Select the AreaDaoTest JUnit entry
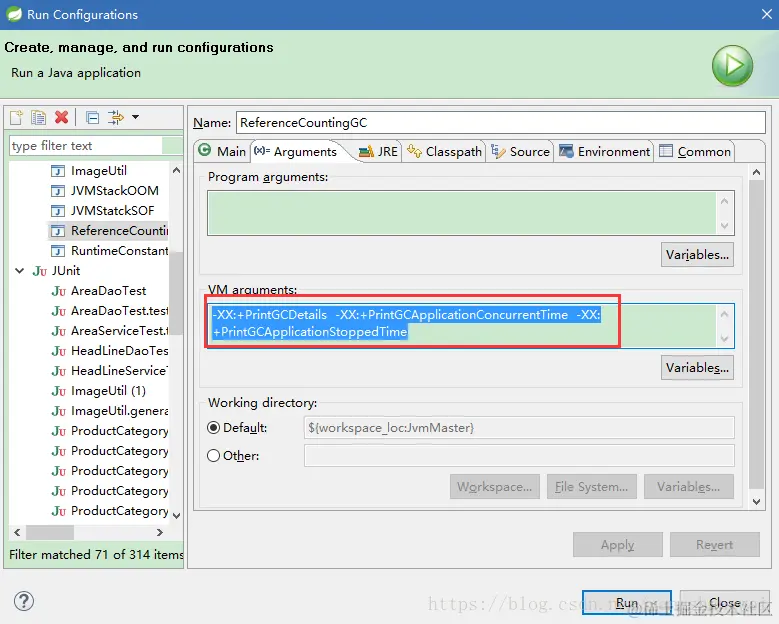779x624 pixels. pos(99,291)
